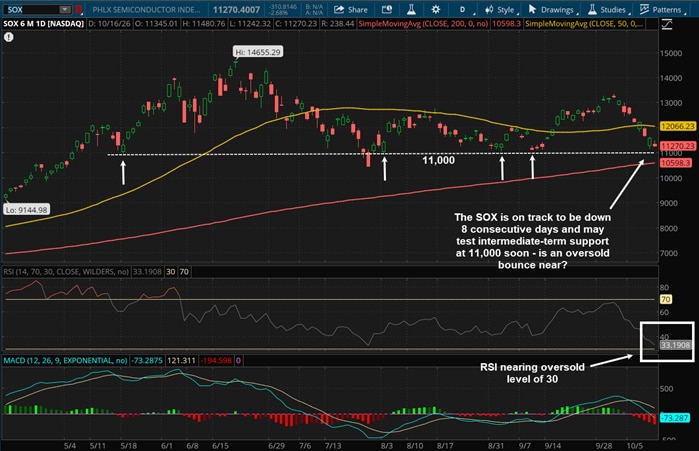699x451 pixels.
Task: Click the -73.287 MACD axis tag
Action: [675, 418]
